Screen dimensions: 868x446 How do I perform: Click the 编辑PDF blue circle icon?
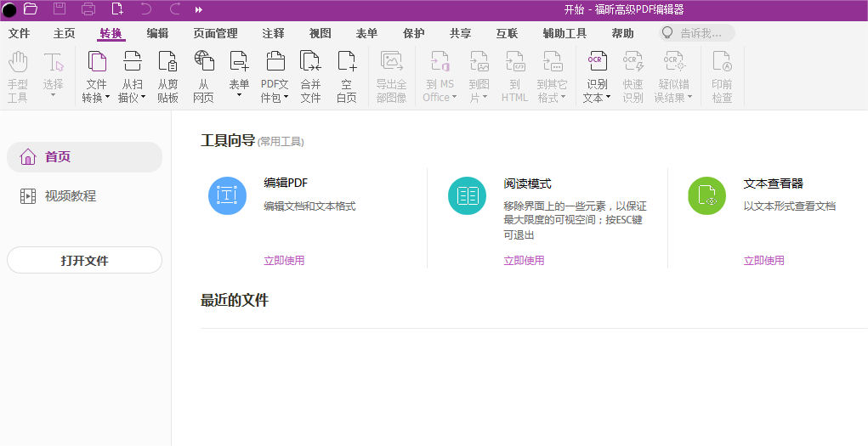[x=227, y=196]
